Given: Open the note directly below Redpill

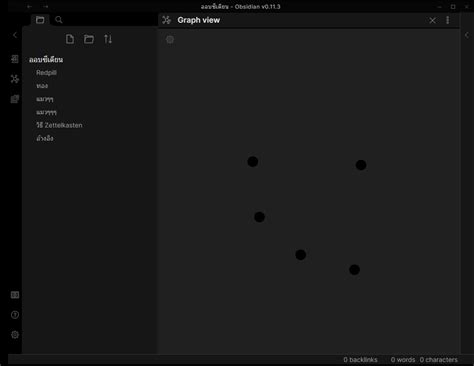Looking at the screenshot, I should pos(42,86).
